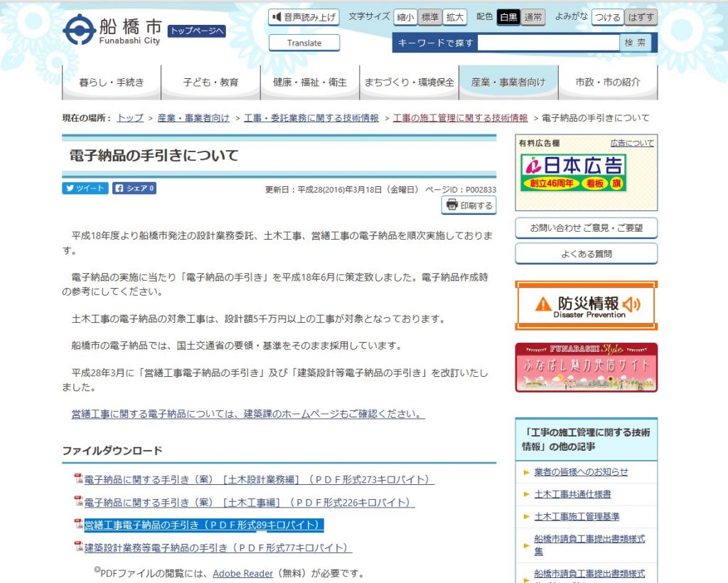728x583 pixels.
Task: Click the 音声読み上げ speaker button
Action: tap(304, 17)
